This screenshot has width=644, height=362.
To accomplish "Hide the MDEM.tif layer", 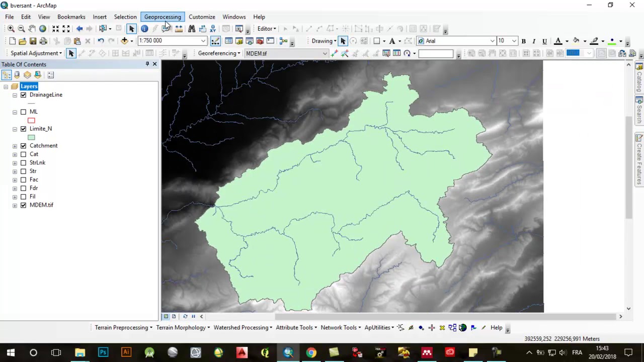I will point(23,206).
